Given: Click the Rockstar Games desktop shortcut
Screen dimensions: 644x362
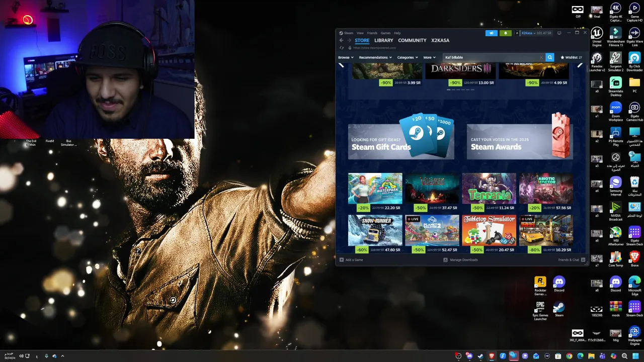Looking at the screenshot, I should [540, 286].
